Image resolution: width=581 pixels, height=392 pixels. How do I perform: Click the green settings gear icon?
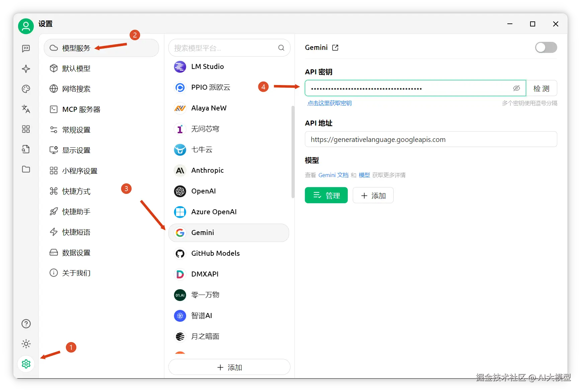(26, 364)
